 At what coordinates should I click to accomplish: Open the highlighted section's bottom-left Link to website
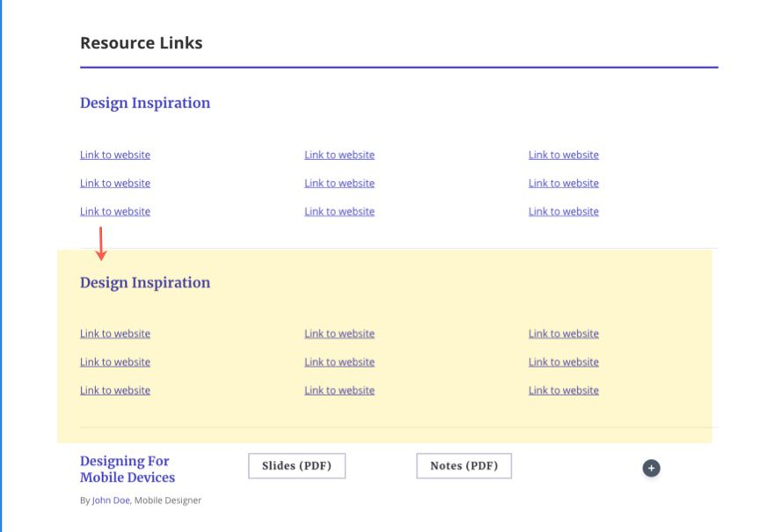tap(114, 390)
